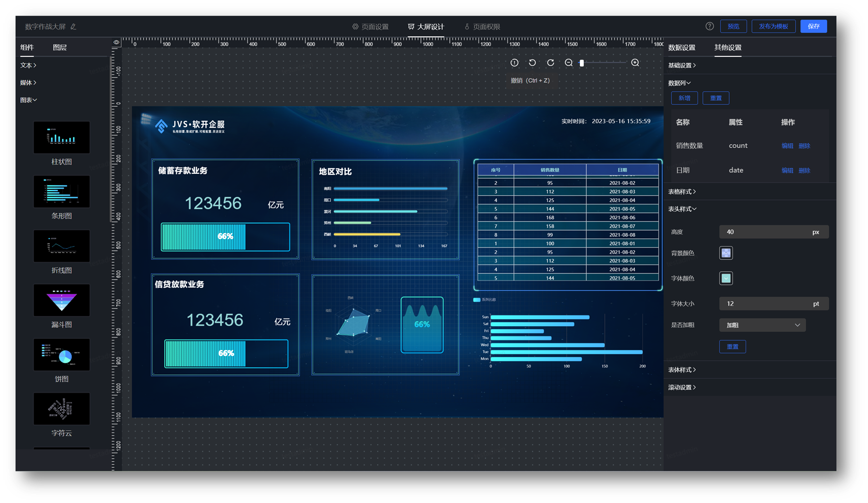This screenshot has height=503, width=868.
Task: Collapse the 表头样式 section
Action: tap(682, 209)
